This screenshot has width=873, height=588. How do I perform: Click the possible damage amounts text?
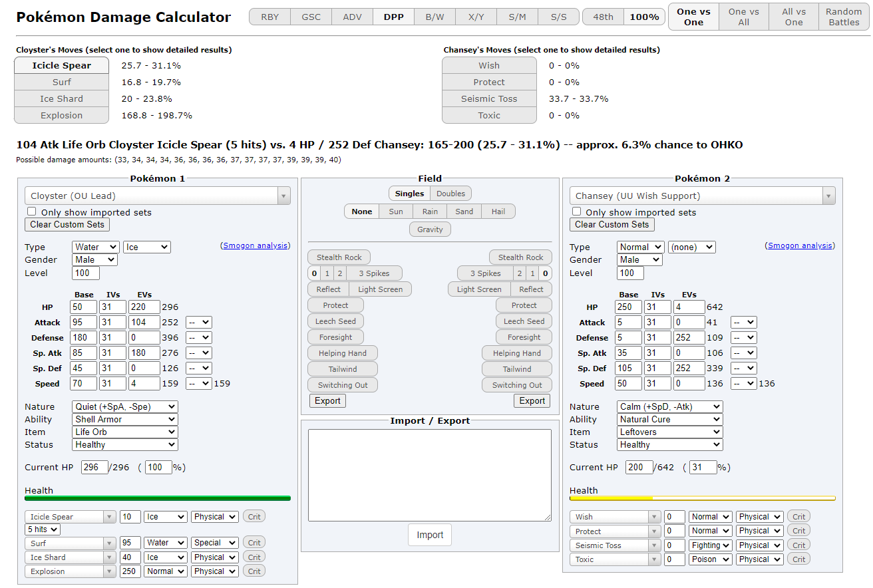coord(178,160)
